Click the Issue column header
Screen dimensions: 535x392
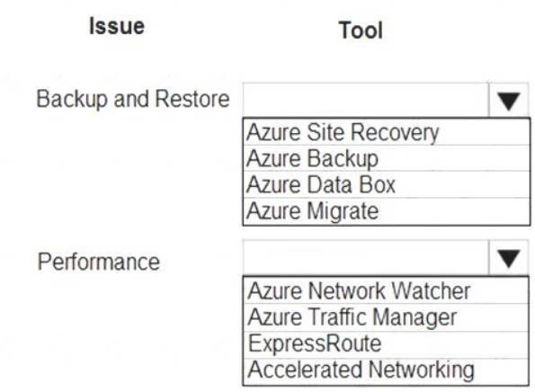tap(117, 26)
